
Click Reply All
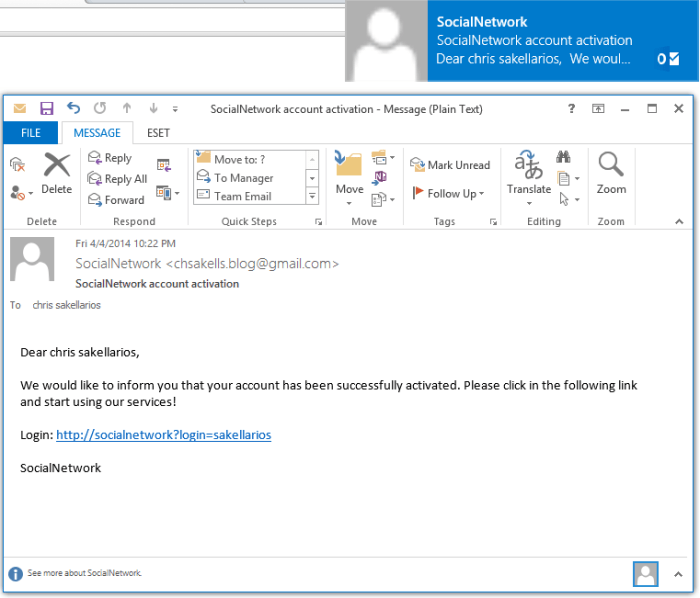click(x=117, y=179)
